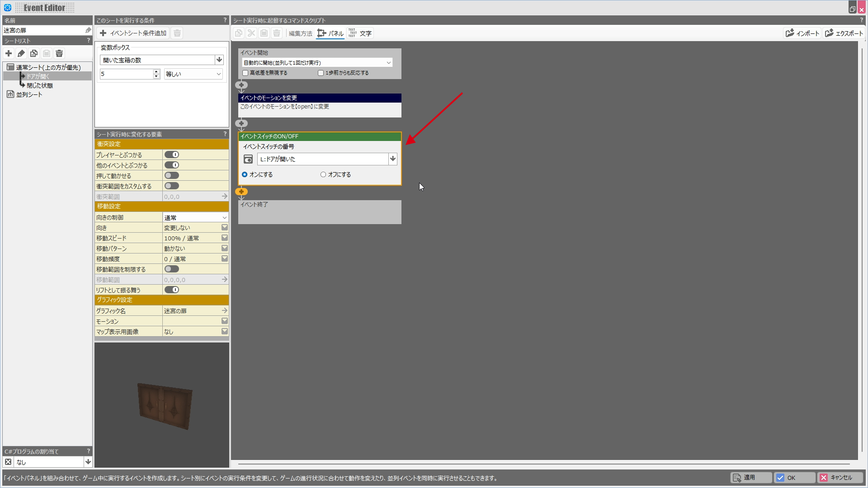This screenshot has height=488, width=868.
Task: Click trash icon next to イベントシート条件追加
Action: [x=177, y=33]
